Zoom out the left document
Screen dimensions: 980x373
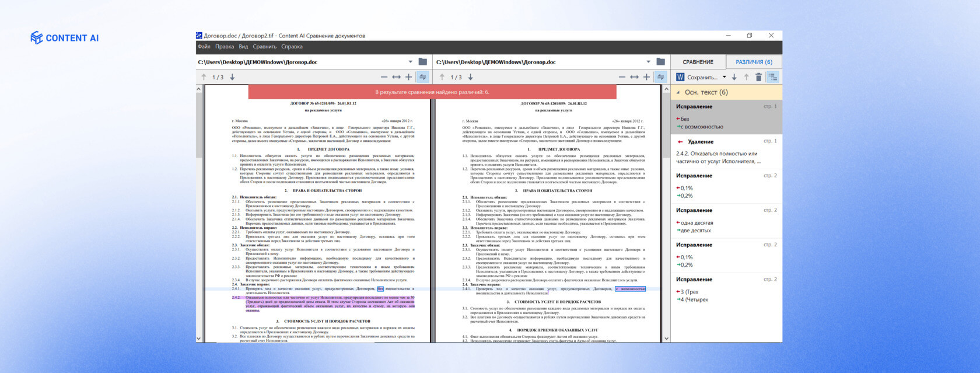pyautogui.click(x=384, y=77)
